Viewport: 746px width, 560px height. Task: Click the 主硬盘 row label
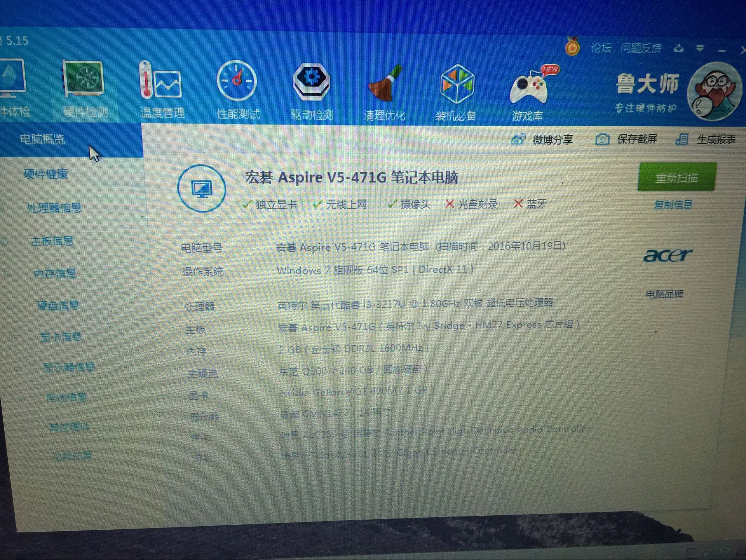click(203, 374)
